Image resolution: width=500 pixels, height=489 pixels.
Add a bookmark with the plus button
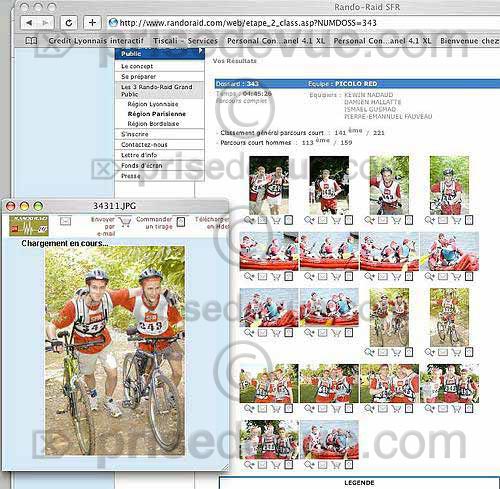[x=92, y=23]
